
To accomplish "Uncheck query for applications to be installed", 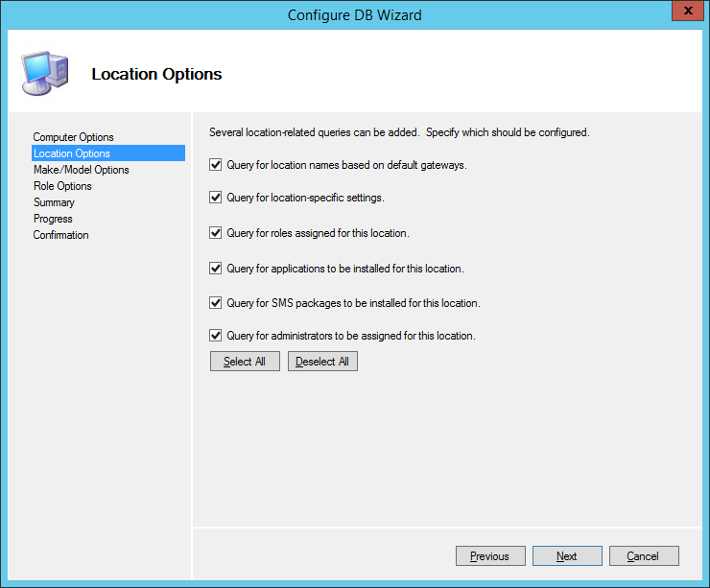I will tap(216, 269).
